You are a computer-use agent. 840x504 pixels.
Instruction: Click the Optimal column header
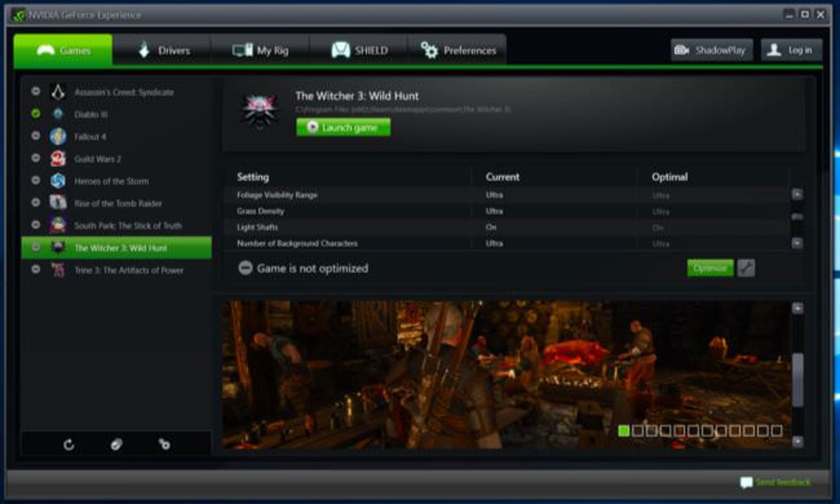point(670,177)
